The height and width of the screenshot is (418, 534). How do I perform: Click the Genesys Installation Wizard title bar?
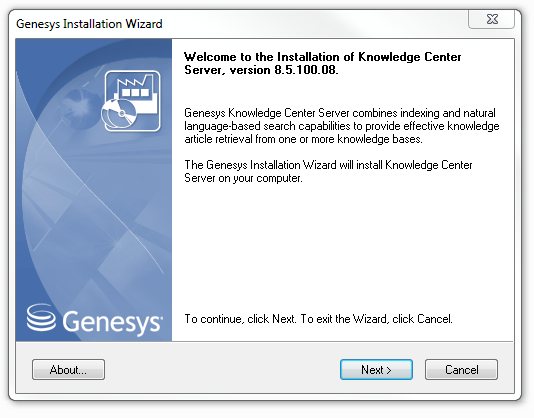point(89,24)
